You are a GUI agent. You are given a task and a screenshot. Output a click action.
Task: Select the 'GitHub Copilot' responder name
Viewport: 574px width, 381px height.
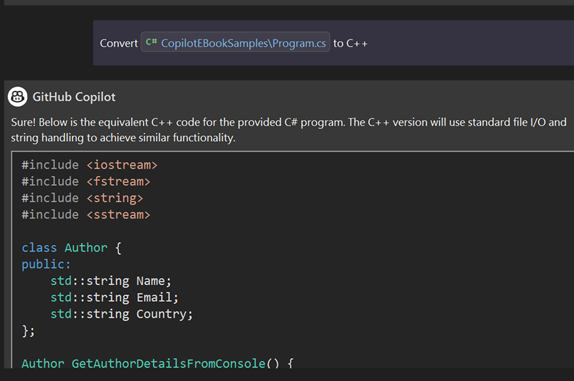tap(74, 97)
